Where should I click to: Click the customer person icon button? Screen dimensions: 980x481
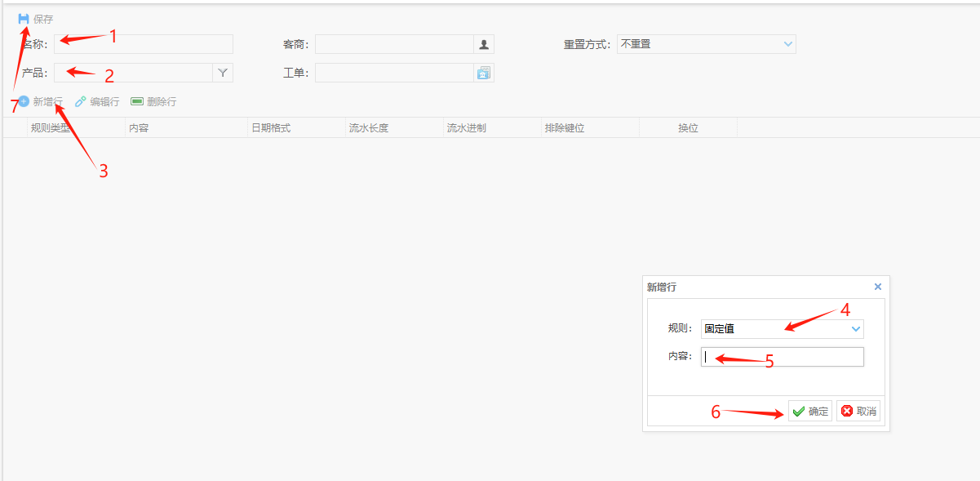[x=484, y=44]
